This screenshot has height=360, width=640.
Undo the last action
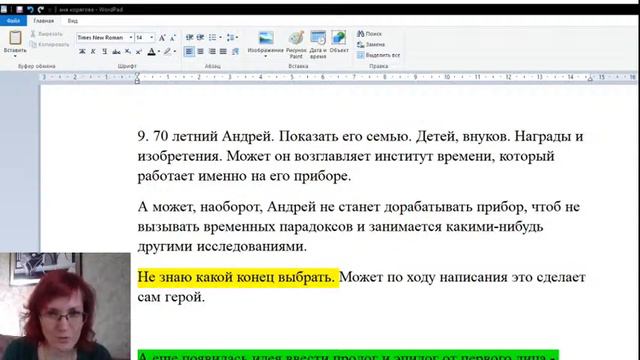[x=30, y=9]
